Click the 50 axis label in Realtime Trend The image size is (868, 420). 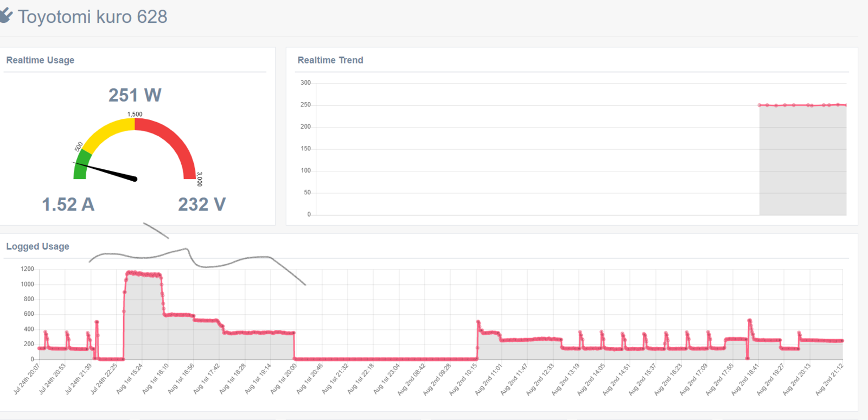tap(307, 193)
